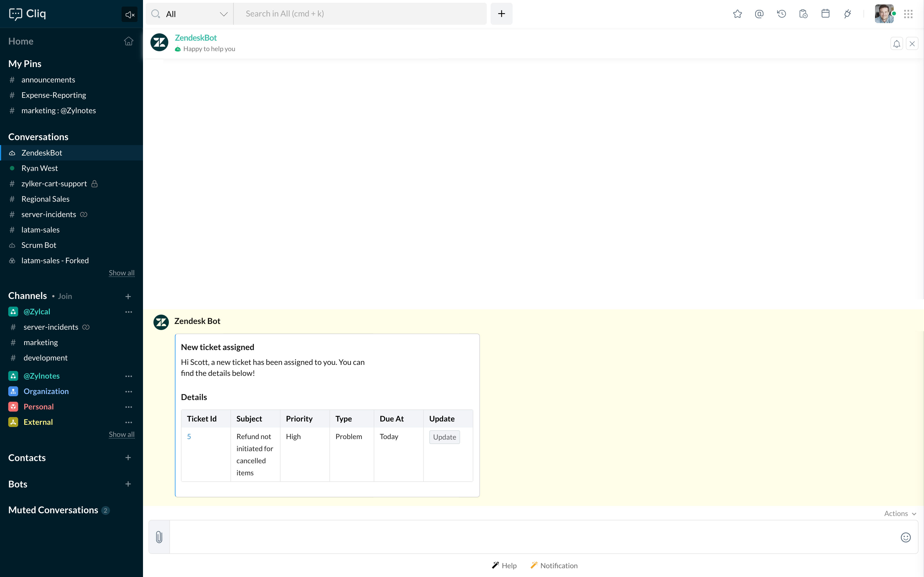Open the emoji picker smiley icon
The height and width of the screenshot is (577, 924).
click(x=905, y=537)
